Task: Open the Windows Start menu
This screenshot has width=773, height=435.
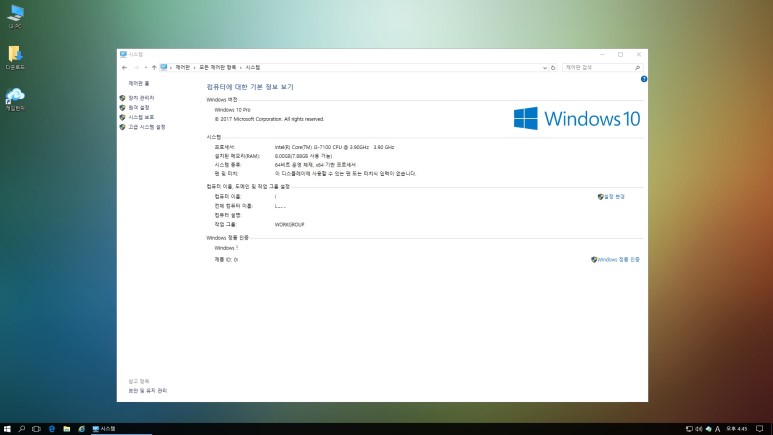Action: point(7,429)
